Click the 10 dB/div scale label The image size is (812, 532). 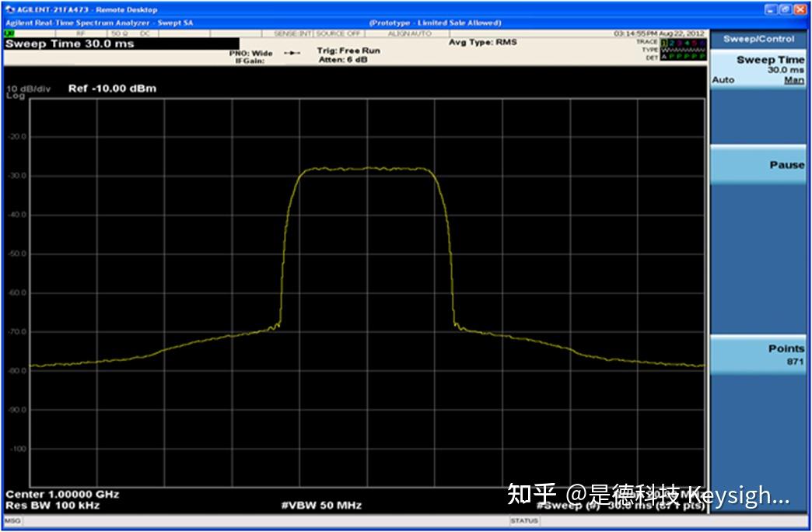[29, 89]
